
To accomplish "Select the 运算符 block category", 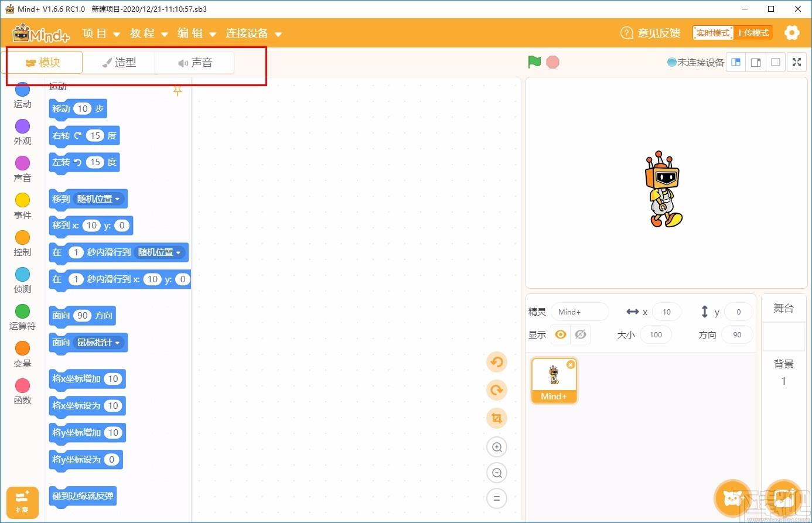I will 22,317.
